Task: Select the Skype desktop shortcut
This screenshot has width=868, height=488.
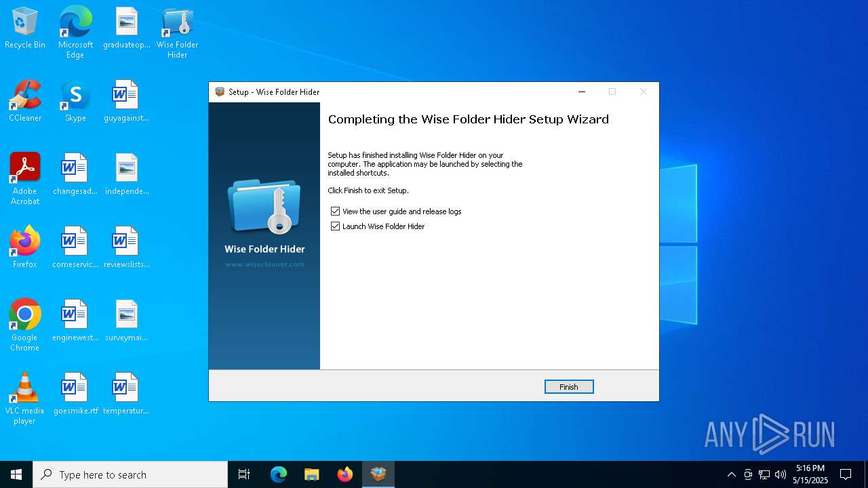Action: (x=75, y=102)
